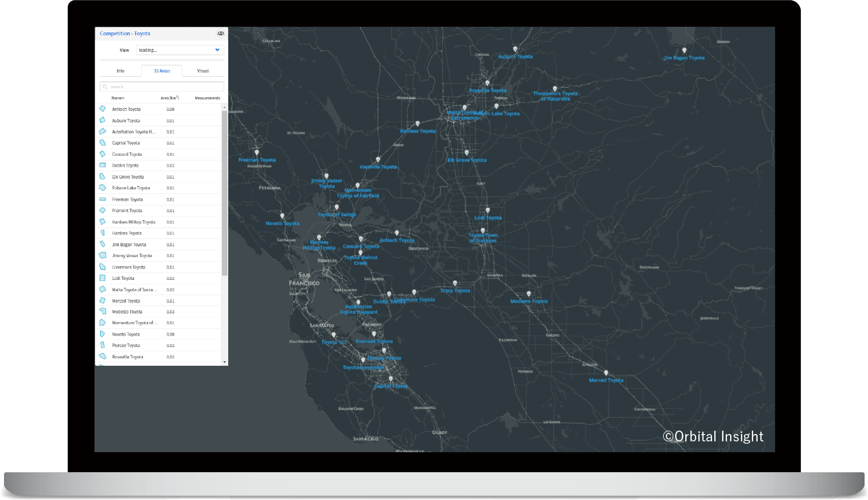Click the Freeman Toyota map pin
This screenshot has width=868, height=500.
click(257, 152)
